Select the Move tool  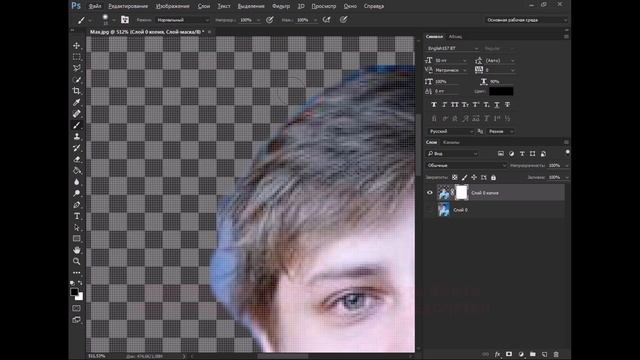[x=76, y=46]
